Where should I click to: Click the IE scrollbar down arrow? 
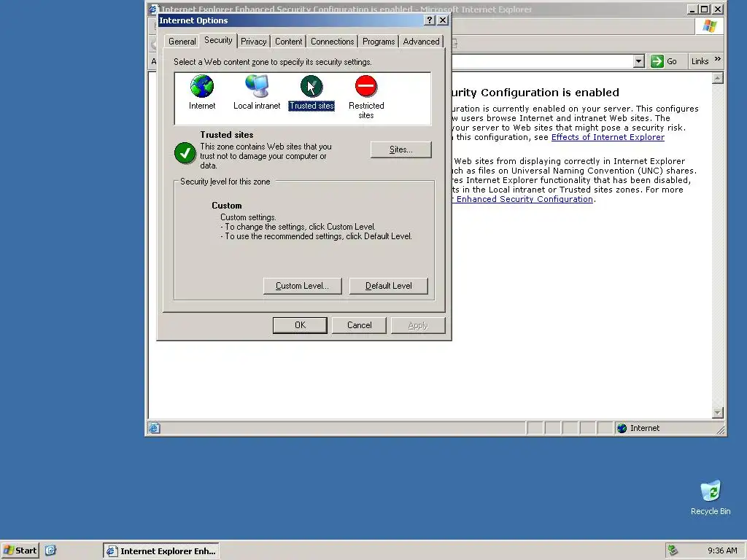718,413
